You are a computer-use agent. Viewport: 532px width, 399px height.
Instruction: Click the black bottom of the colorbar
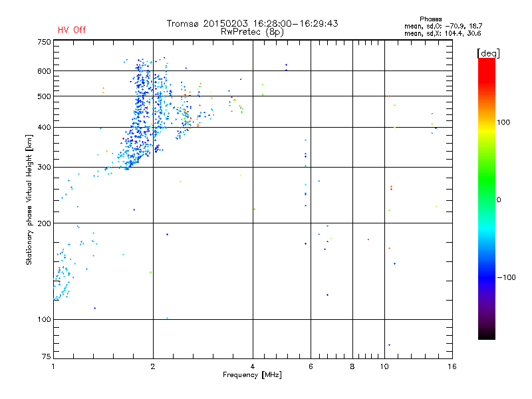click(487, 334)
